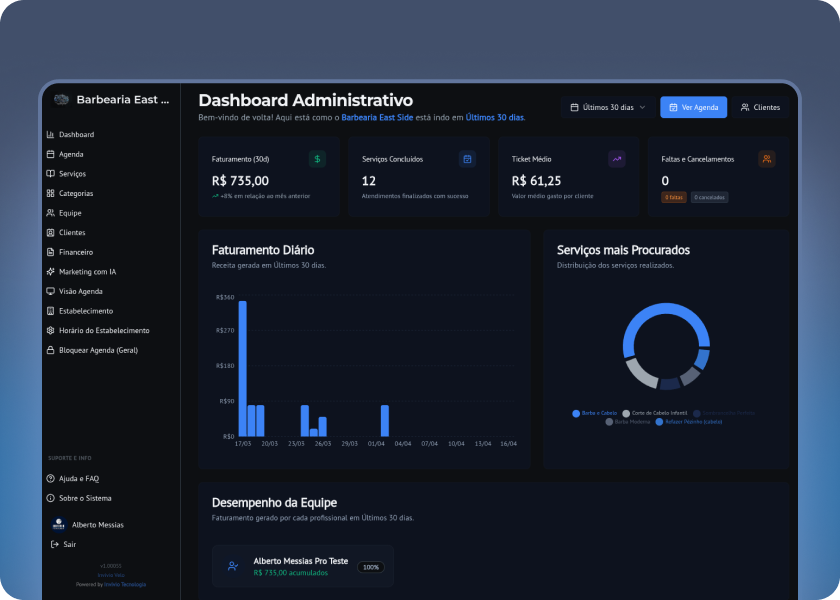The height and width of the screenshot is (600, 840).
Task: Open the Últimos 30 dias period dropdown
Action: tap(608, 107)
